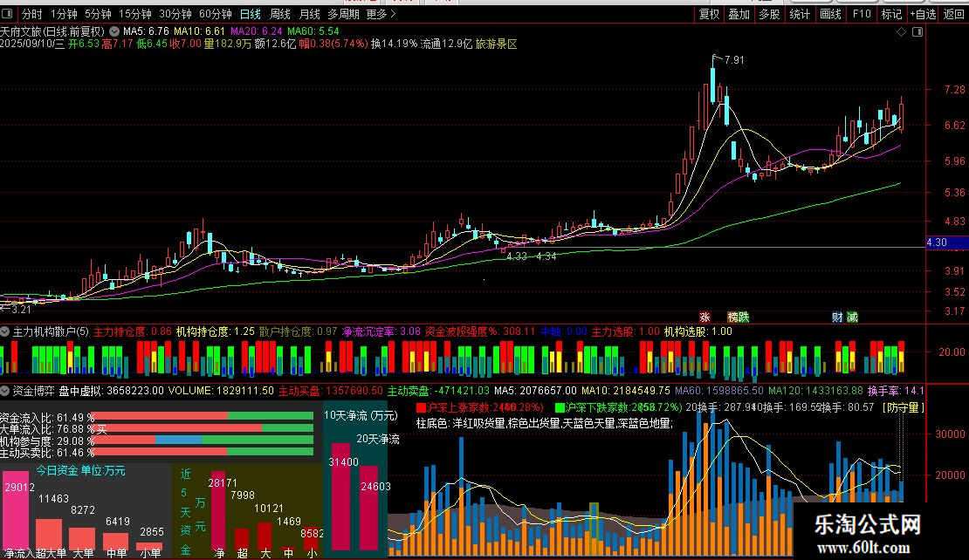Image resolution: width=969 pixels, height=560 pixels.
Task: Switch to the 5分钟 chart period
Action: pos(98,14)
